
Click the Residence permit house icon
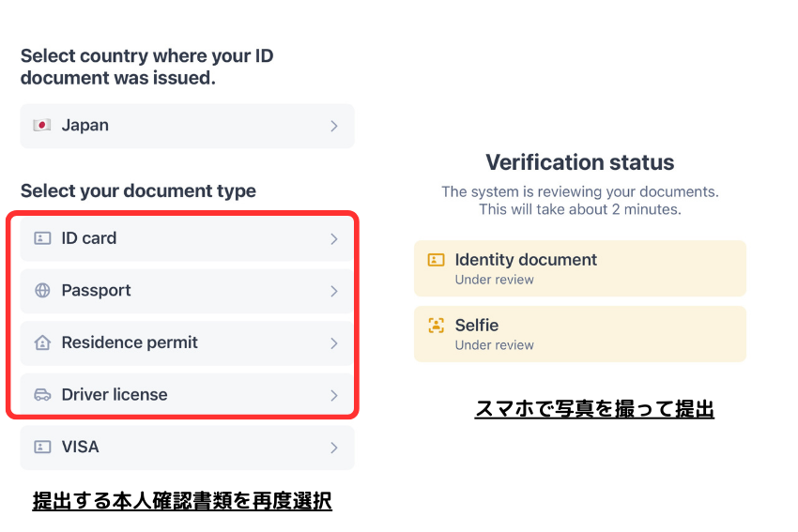coord(41,343)
